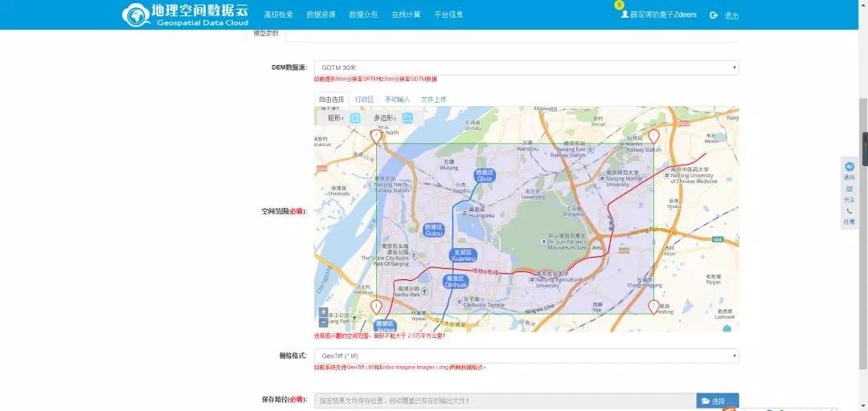Click the notification badge above username
This screenshot has height=411, width=868.
tap(619, 5)
